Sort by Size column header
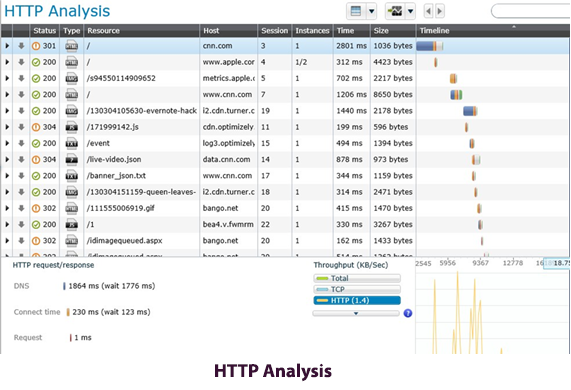This screenshot has width=571, height=390. click(393, 31)
